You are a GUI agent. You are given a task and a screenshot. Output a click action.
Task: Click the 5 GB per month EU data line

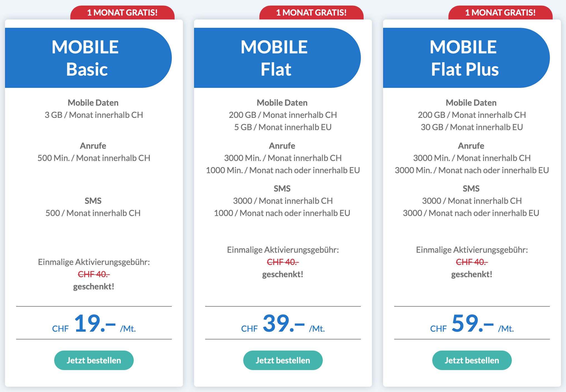tap(283, 127)
